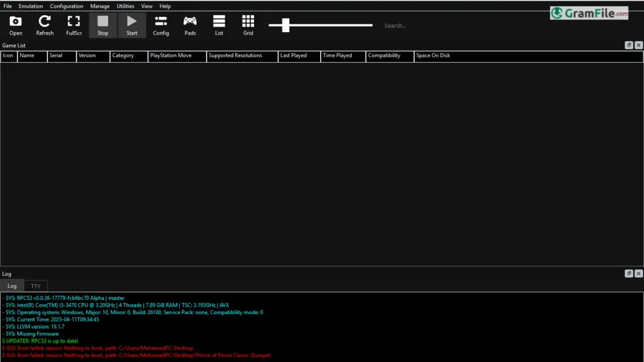Sort by Supported Resolutions column header
This screenshot has width=644, height=362.
242,56
